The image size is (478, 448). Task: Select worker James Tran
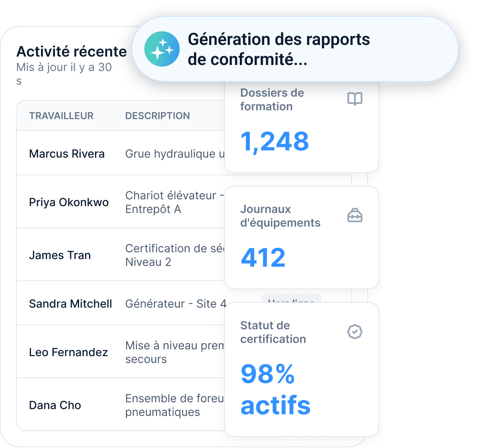pos(60,255)
